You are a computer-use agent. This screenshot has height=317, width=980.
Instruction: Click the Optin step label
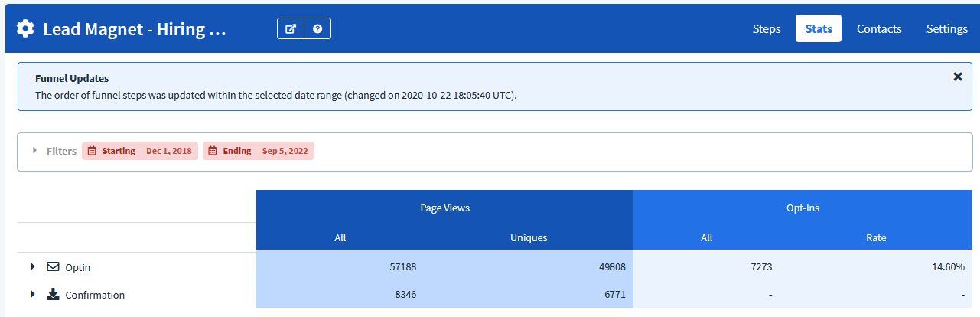click(x=78, y=268)
